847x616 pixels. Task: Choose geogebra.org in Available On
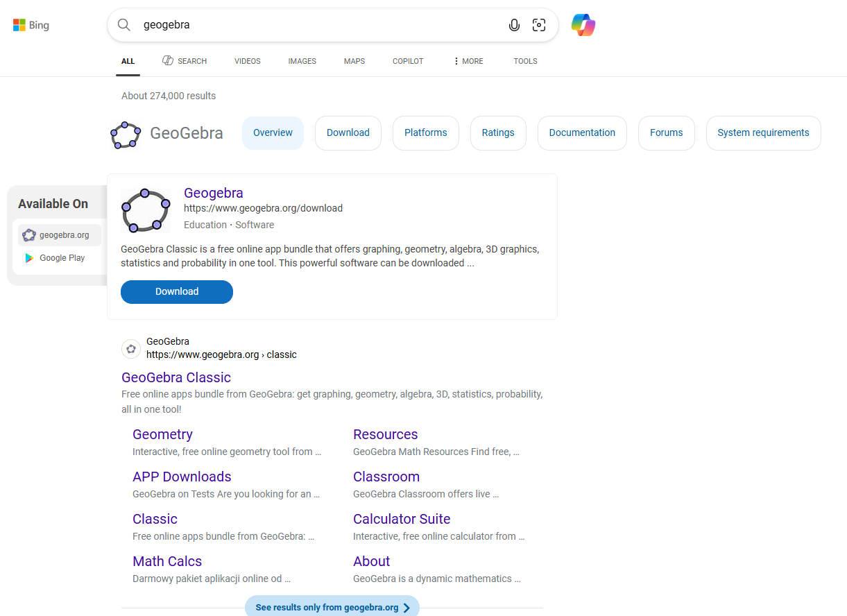60,235
